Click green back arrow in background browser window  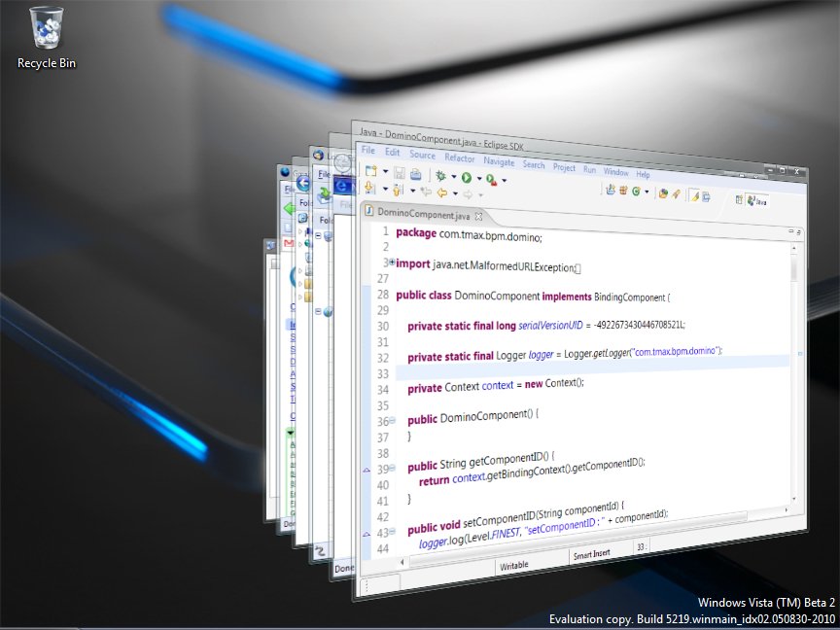289,208
